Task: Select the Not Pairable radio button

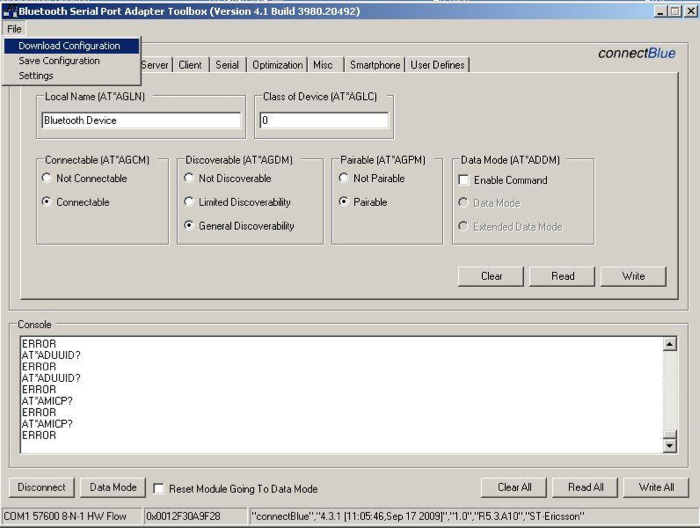Action: click(372, 178)
